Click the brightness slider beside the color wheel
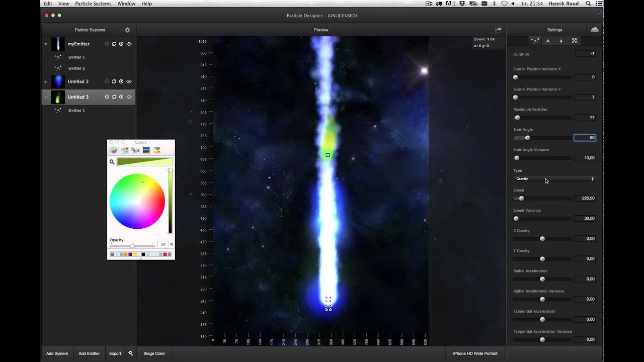 coord(170,201)
